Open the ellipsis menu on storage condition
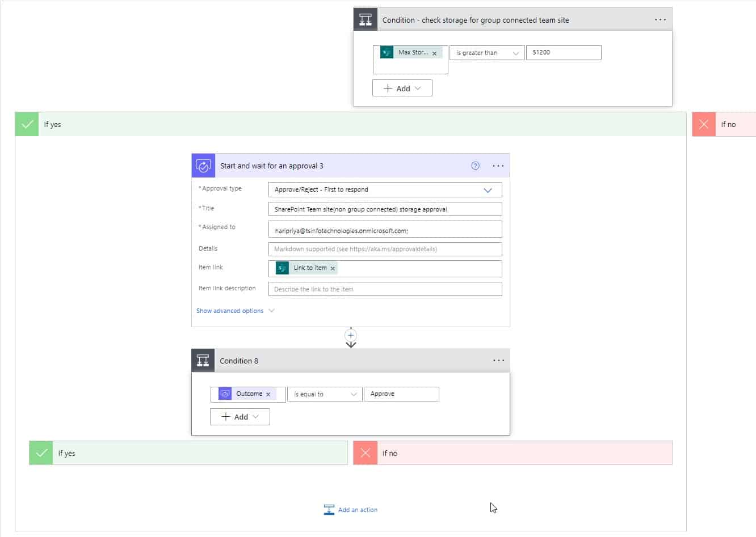Image resolution: width=756 pixels, height=537 pixels. coord(660,19)
